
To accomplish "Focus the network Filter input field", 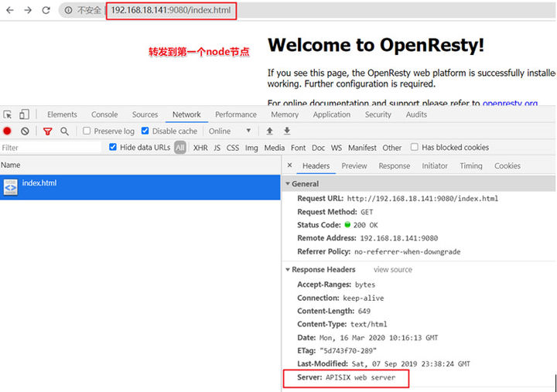I will tap(50, 148).
